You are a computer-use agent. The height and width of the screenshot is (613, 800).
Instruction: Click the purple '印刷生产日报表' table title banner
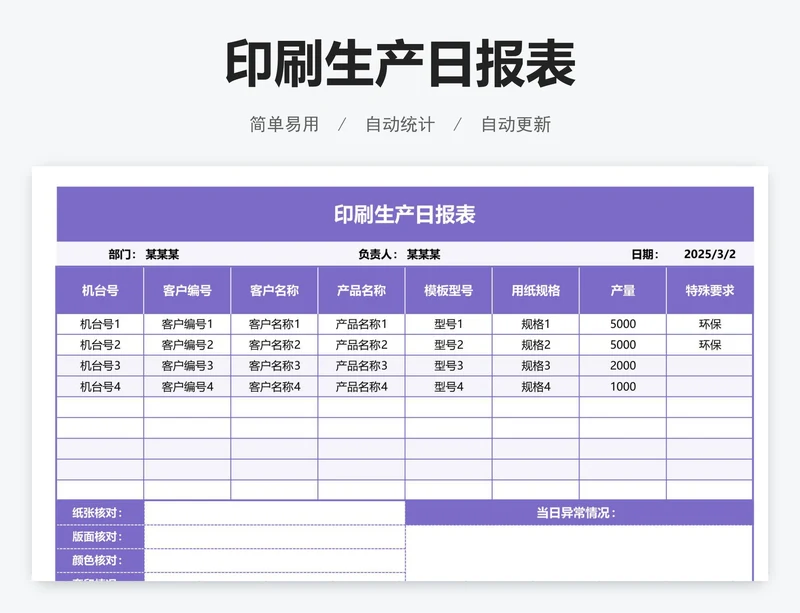(x=405, y=214)
